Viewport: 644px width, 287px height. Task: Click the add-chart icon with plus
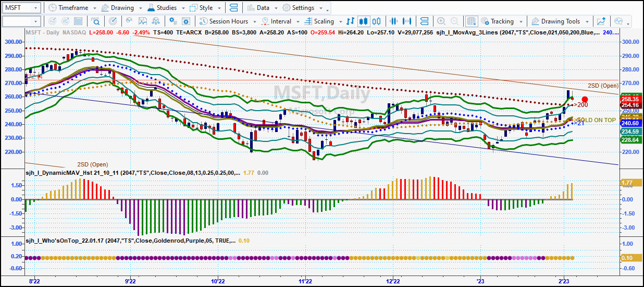(601, 21)
